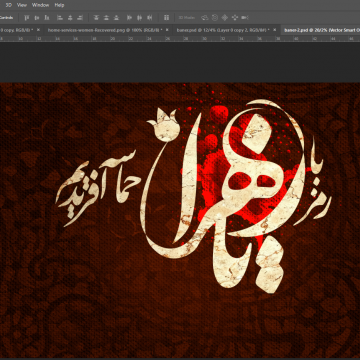Screen dimensions: 360x360
Task: Select the 3D Roll mode icon
Action: point(215,17)
